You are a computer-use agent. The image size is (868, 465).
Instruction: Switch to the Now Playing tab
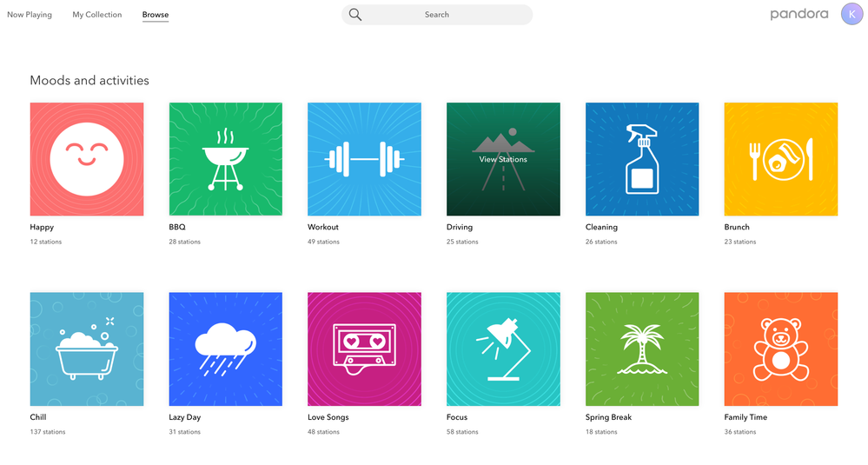tap(30, 15)
